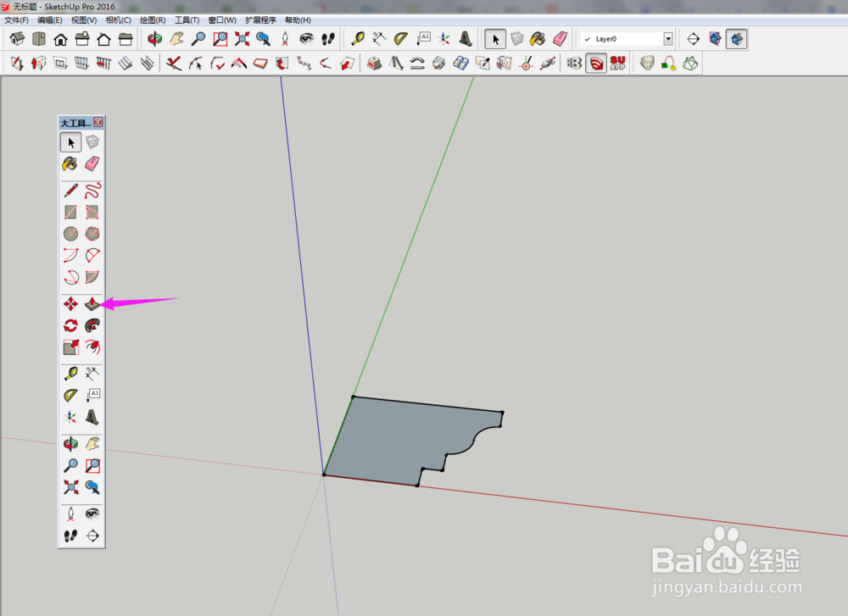The image size is (848, 616).
Task: Pick Paint Bucket in Large Tool Set
Action: [71, 164]
